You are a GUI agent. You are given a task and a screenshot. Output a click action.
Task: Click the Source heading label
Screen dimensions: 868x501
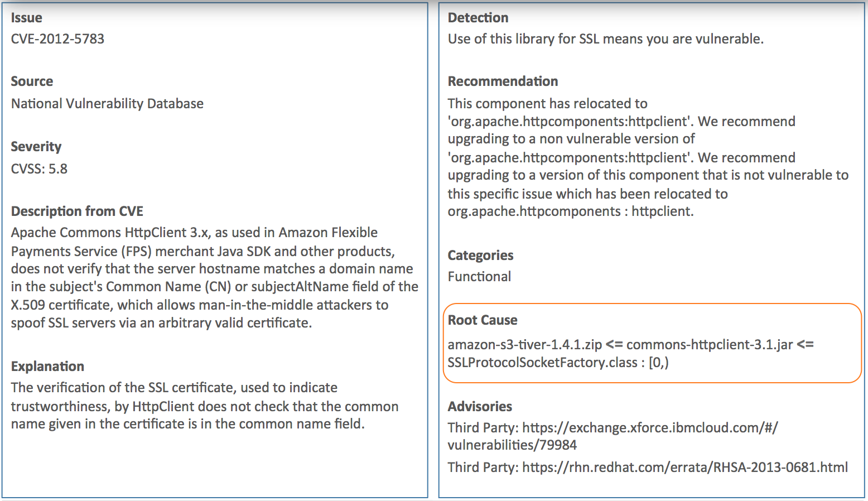32,81
